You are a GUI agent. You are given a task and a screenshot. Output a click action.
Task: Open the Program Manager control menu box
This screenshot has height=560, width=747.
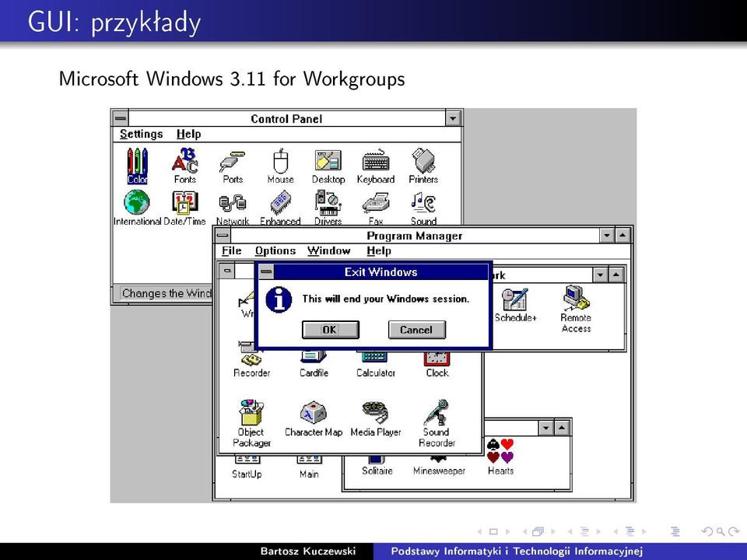click(223, 235)
